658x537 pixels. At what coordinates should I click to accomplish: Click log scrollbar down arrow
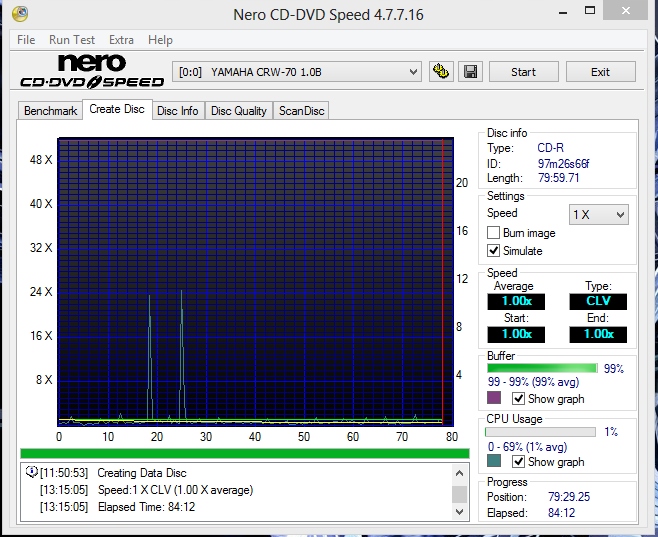[x=460, y=512]
